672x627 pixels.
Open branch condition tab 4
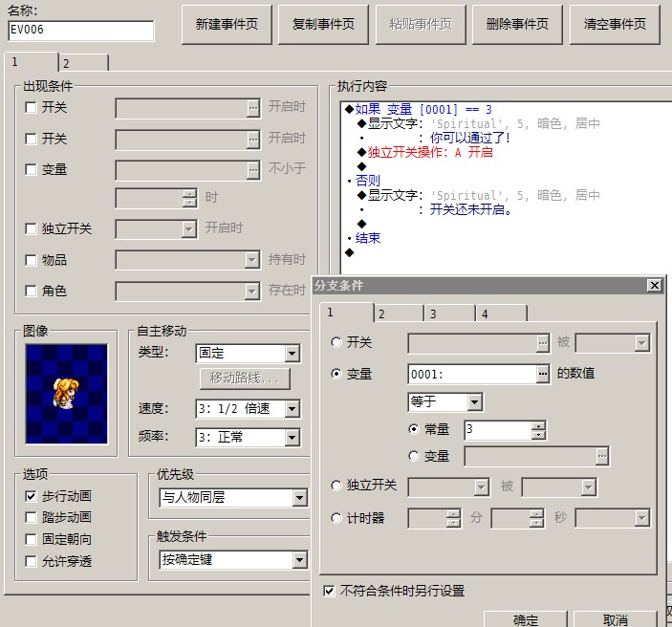[x=502, y=313]
